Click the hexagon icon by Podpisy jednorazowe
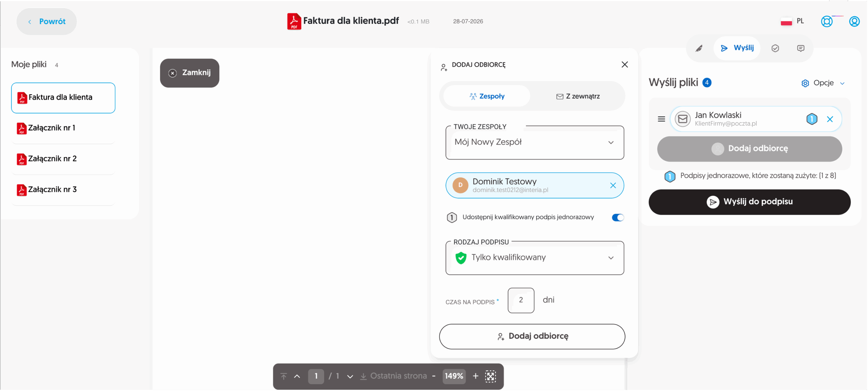This screenshot has height=391, width=868. tap(670, 176)
